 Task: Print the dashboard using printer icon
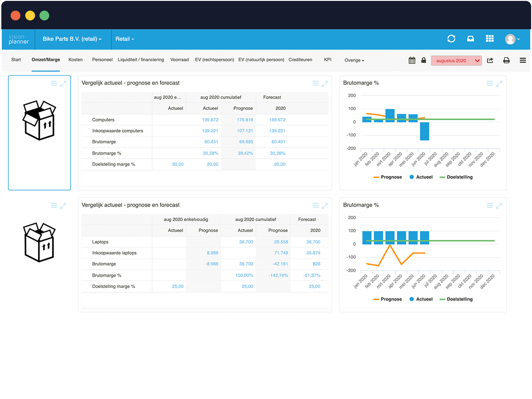tap(506, 60)
